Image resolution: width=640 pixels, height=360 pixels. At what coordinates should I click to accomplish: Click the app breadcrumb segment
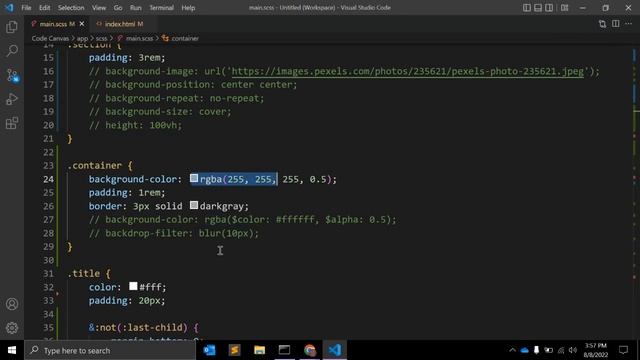point(82,38)
